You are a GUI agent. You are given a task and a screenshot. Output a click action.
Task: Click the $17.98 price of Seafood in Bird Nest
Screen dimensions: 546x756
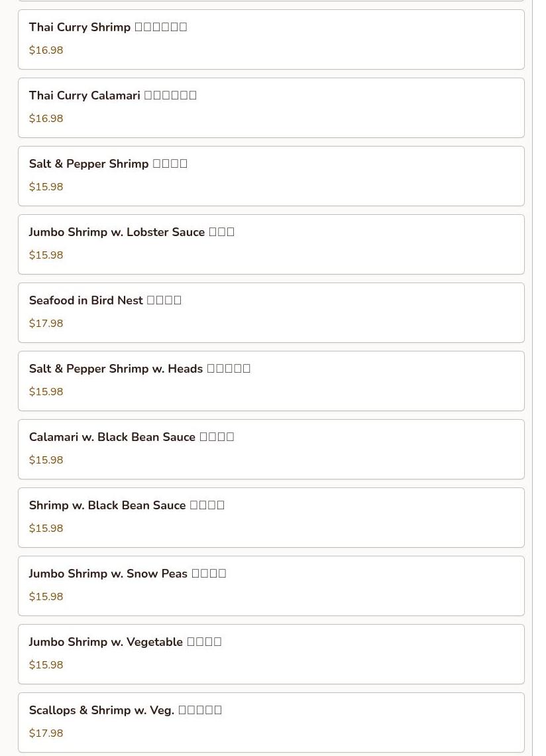coord(46,324)
